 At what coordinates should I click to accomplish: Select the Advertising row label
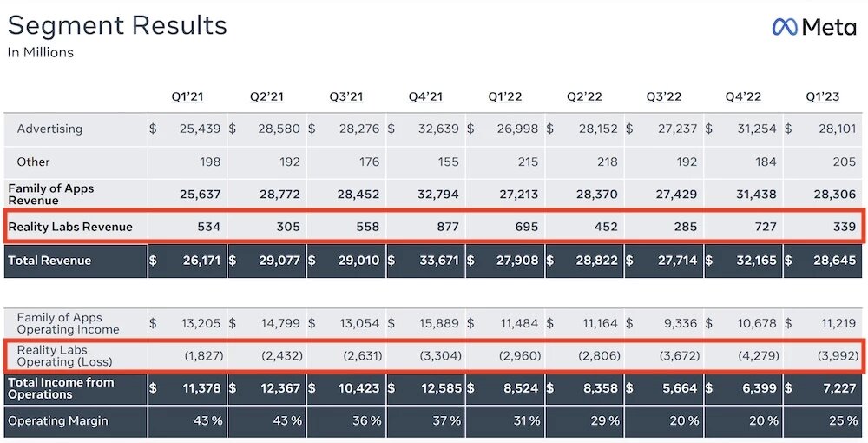pos(49,129)
